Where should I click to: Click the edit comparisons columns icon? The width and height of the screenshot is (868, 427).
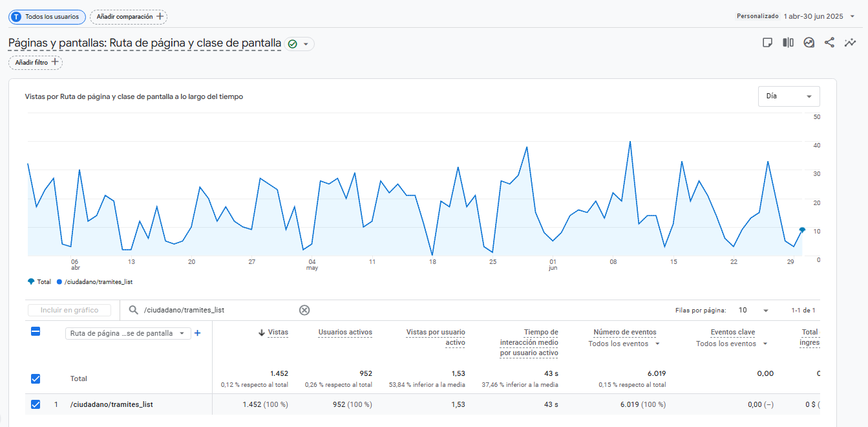pos(788,43)
